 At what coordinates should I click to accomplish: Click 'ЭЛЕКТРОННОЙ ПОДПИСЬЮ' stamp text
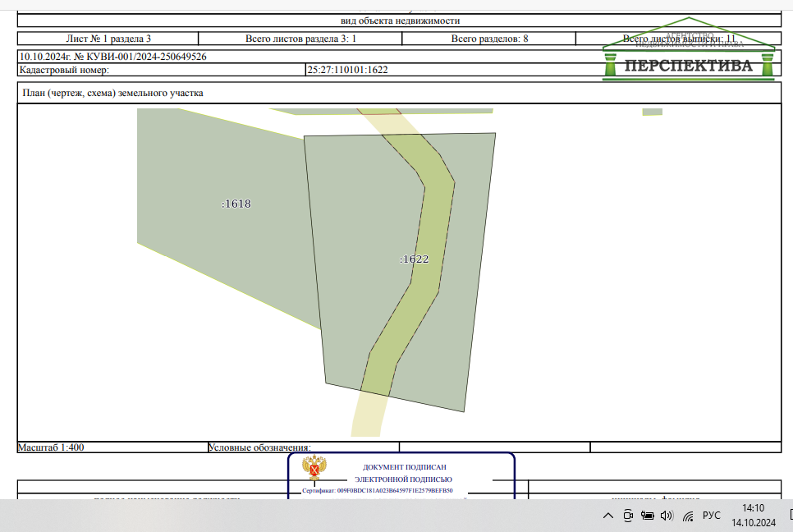click(403, 479)
